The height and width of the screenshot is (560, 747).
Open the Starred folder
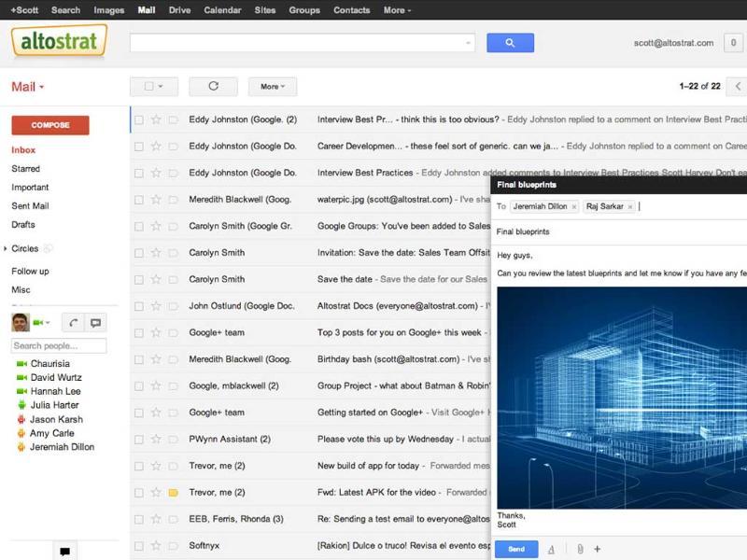pyautogui.click(x=26, y=169)
